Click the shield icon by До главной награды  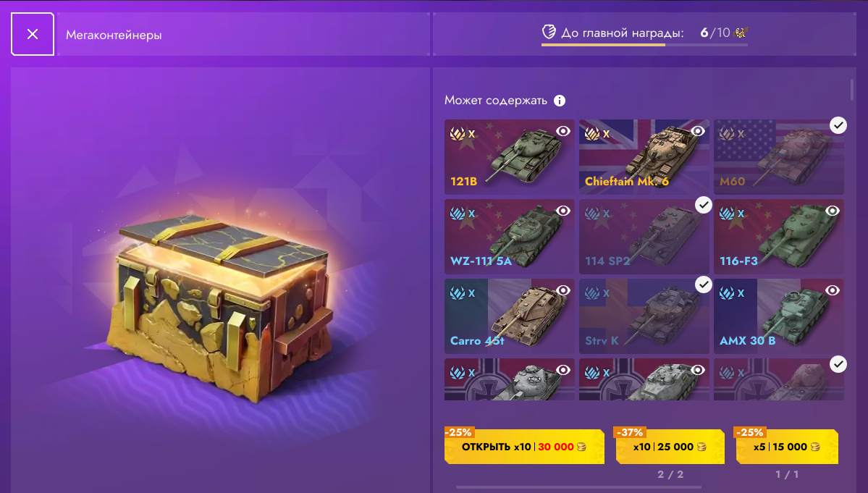coord(549,32)
